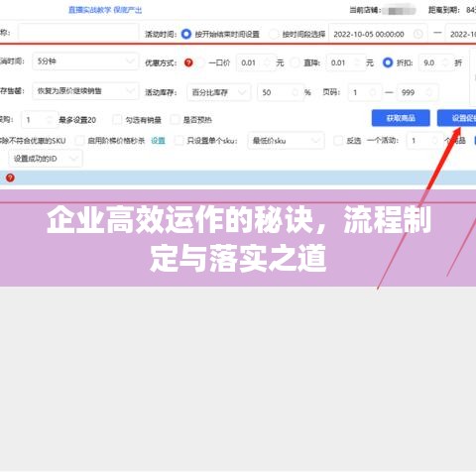Select 按开始结束时间设置 radio option
476x476 pixels.
[186, 34]
